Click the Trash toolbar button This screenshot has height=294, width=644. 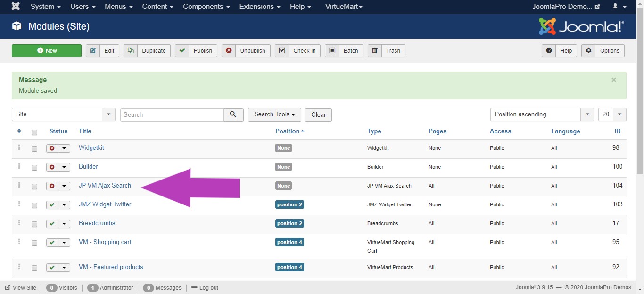[x=386, y=51]
